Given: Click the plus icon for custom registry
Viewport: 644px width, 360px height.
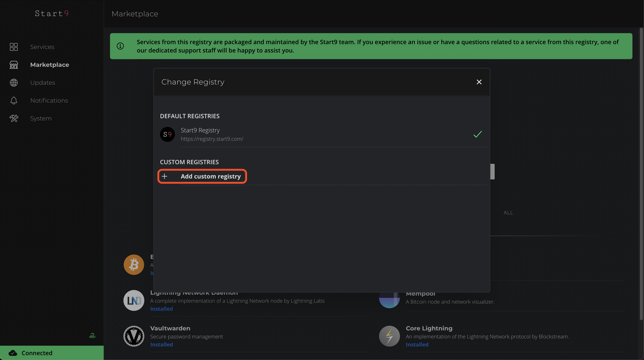Looking at the screenshot, I should coord(164,176).
